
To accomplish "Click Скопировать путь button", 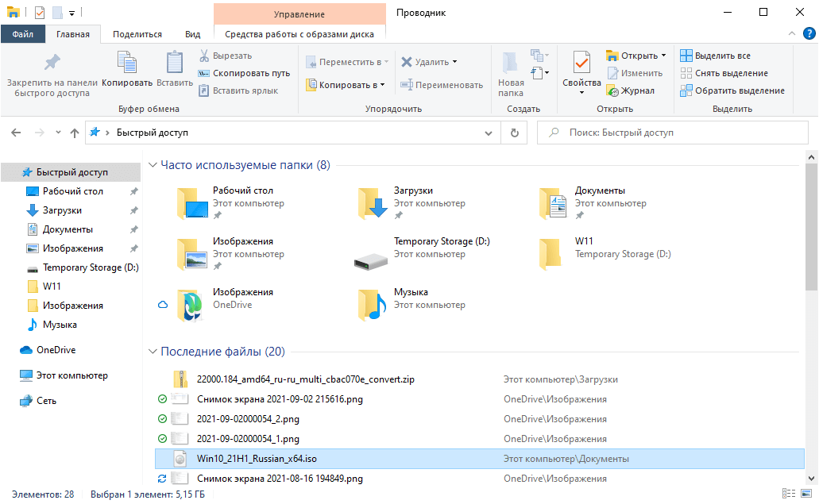I will (x=244, y=73).
